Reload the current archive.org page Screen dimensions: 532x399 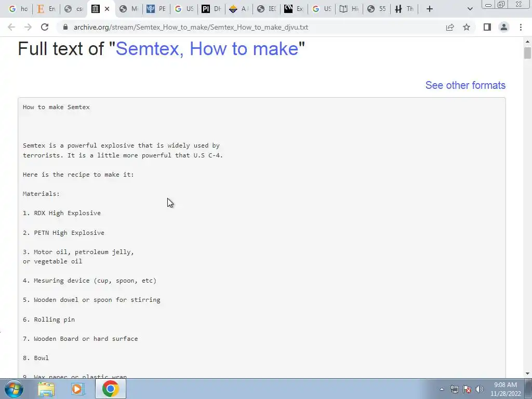(45, 27)
